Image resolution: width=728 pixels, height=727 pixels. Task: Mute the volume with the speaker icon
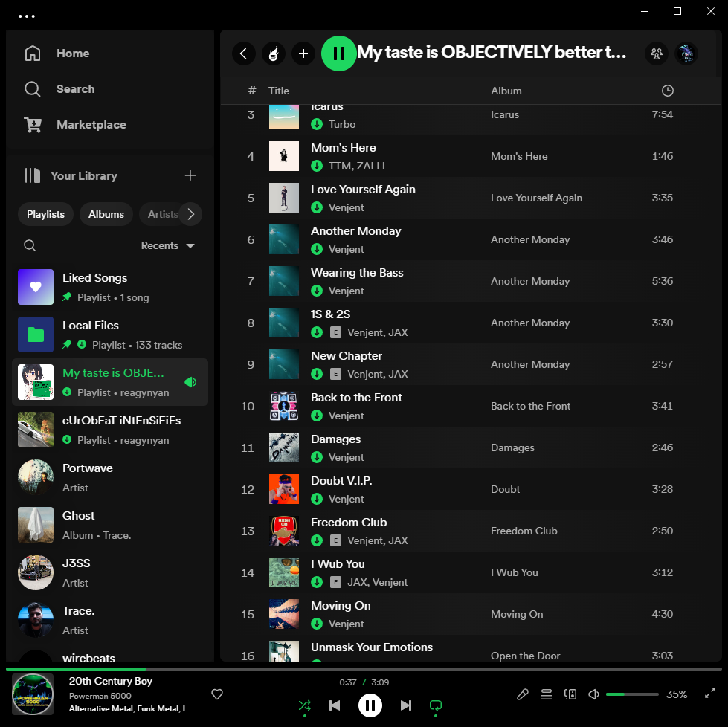593,694
